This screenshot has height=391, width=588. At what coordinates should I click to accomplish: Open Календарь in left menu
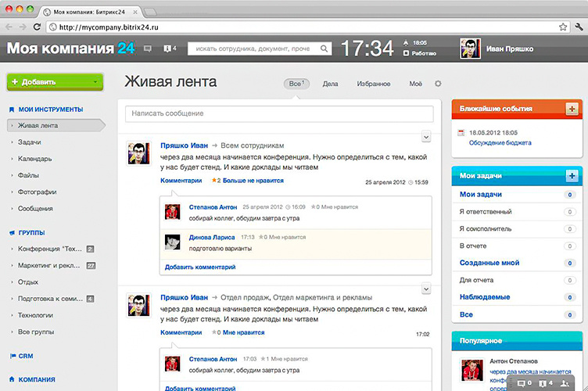point(35,159)
